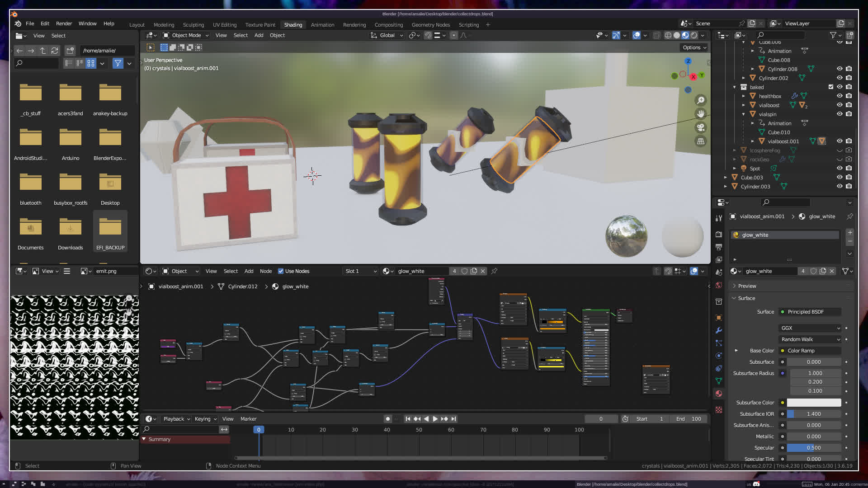Image resolution: width=868 pixels, height=488 pixels.
Task: Open the Slot 1 material dropdown
Action: click(x=361, y=271)
